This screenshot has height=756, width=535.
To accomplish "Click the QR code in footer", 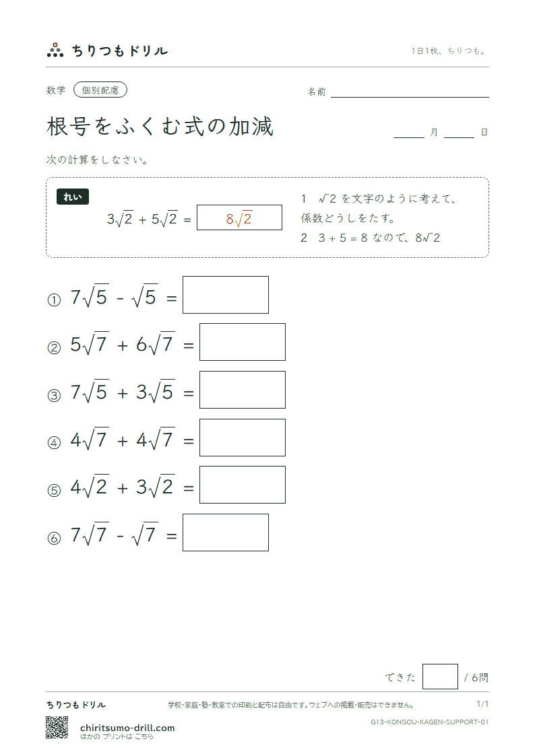I will tap(57, 728).
